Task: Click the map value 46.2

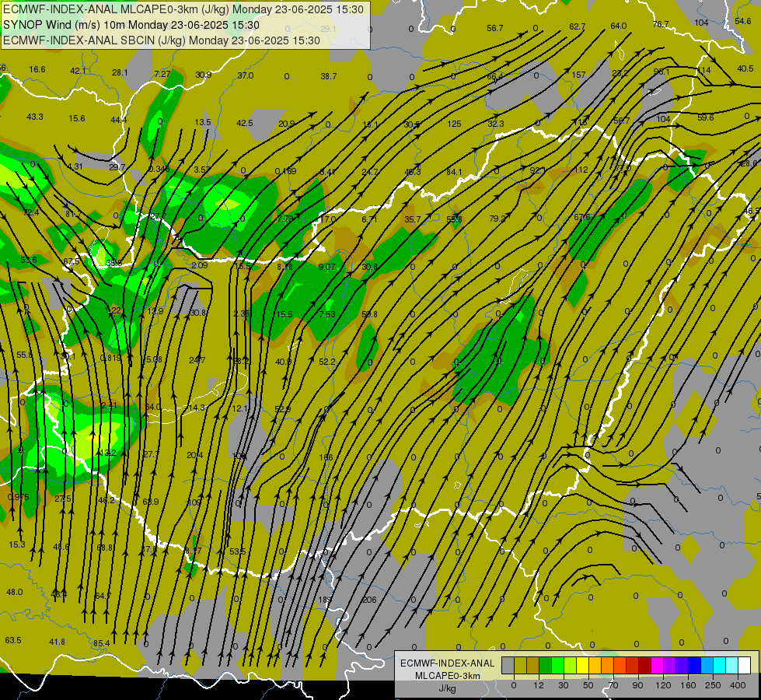Action: [x=106, y=500]
